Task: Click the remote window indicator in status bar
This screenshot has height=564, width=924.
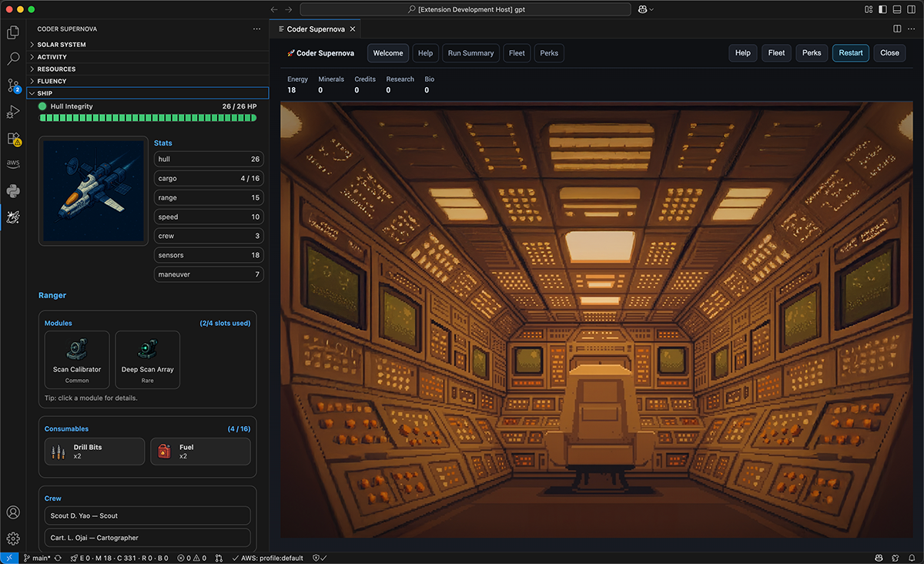Action: click(9, 558)
